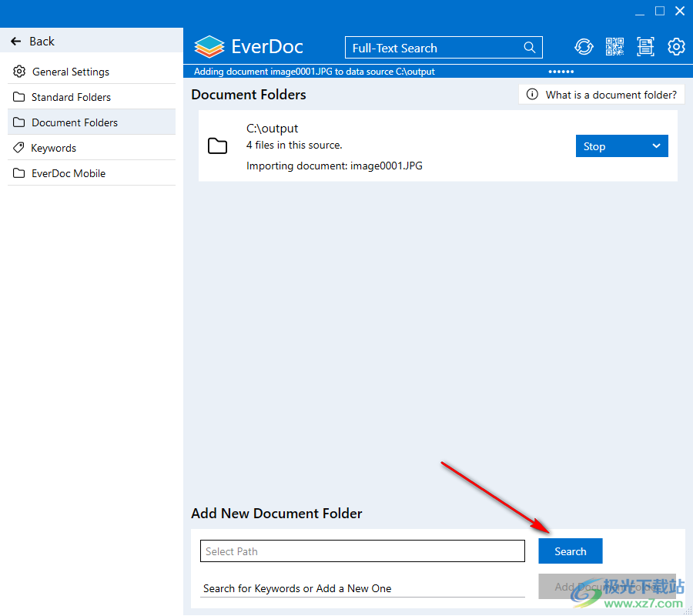This screenshot has width=693, height=616.
Task: Click the folder icon beside Standard Folders
Action: [x=18, y=97]
